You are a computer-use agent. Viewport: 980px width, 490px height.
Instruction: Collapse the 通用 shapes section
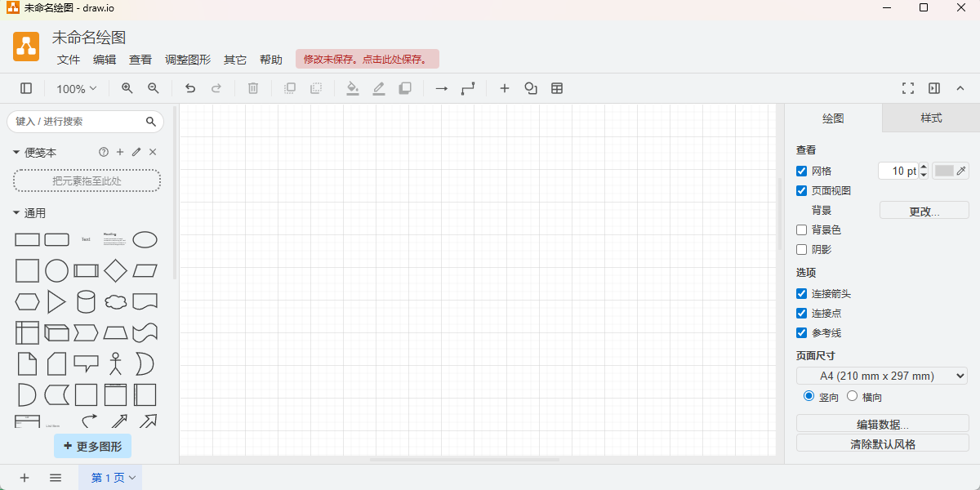click(x=15, y=212)
